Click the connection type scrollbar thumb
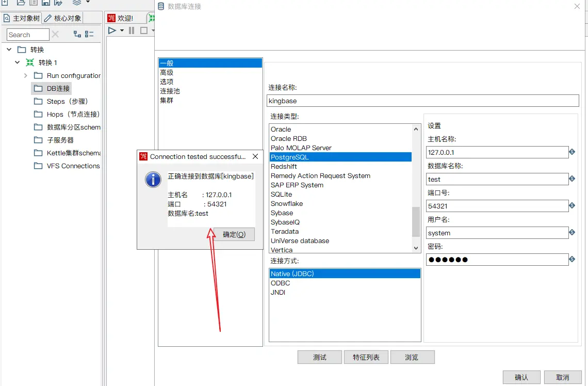This screenshot has width=588, height=386. coord(416,222)
